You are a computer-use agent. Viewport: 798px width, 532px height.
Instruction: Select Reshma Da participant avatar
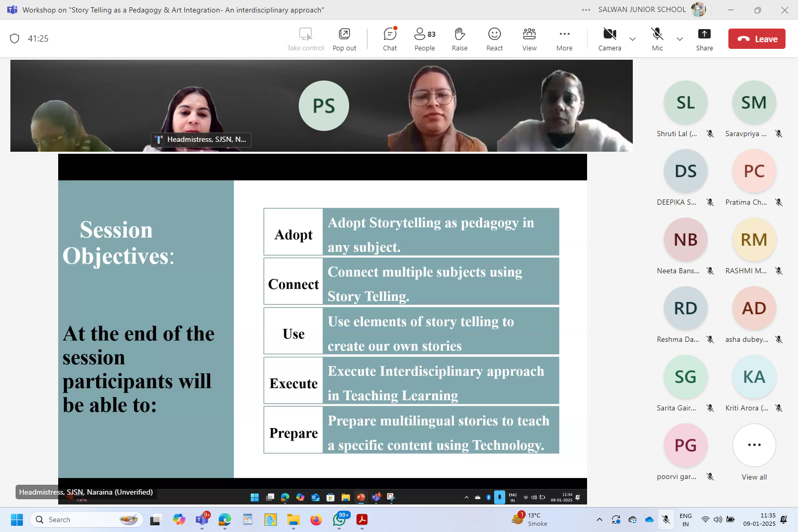pyautogui.click(x=685, y=309)
